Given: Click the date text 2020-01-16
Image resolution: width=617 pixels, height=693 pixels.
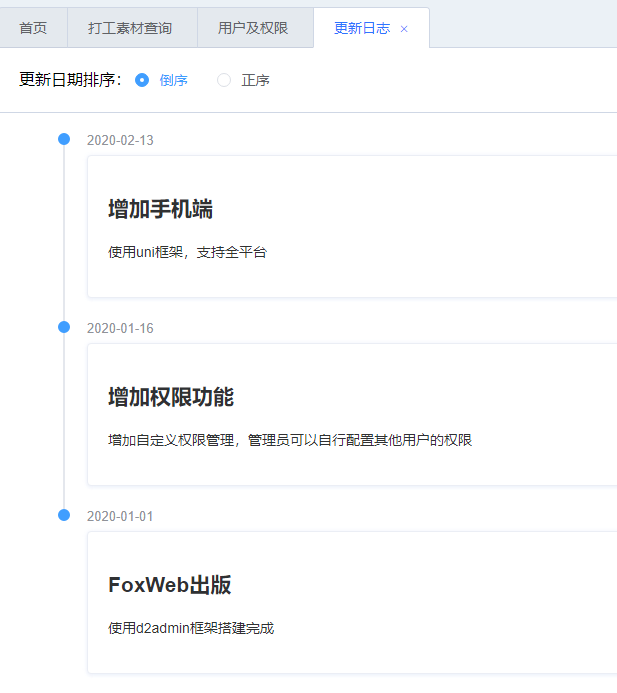Looking at the screenshot, I should coord(120,328).
